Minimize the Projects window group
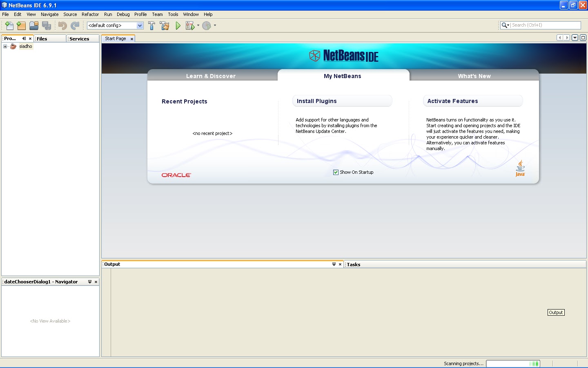This screenshot has height=368, width=588. [24, 38]
